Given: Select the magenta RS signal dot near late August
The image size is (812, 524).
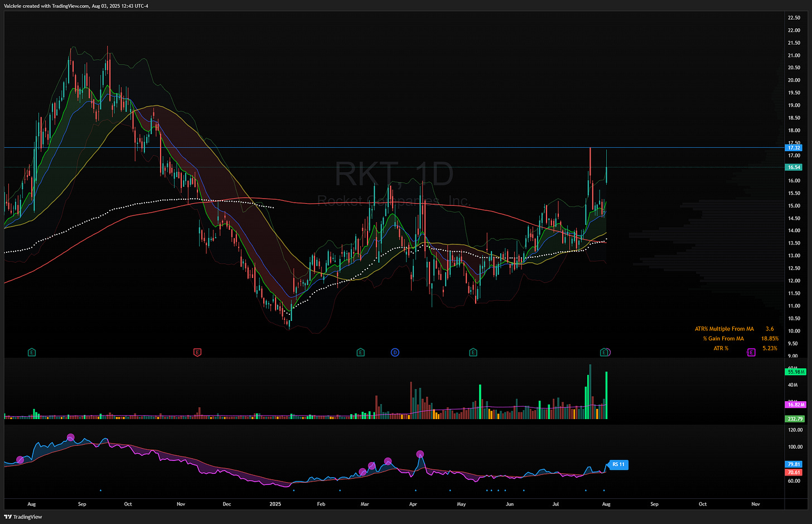Looking at the screenshot, I should coord(70,438).
